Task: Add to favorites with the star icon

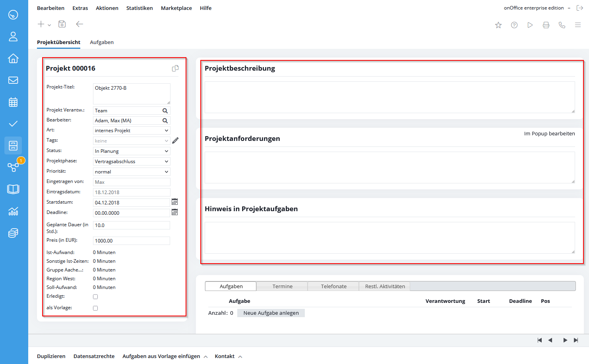Action: 498,25
